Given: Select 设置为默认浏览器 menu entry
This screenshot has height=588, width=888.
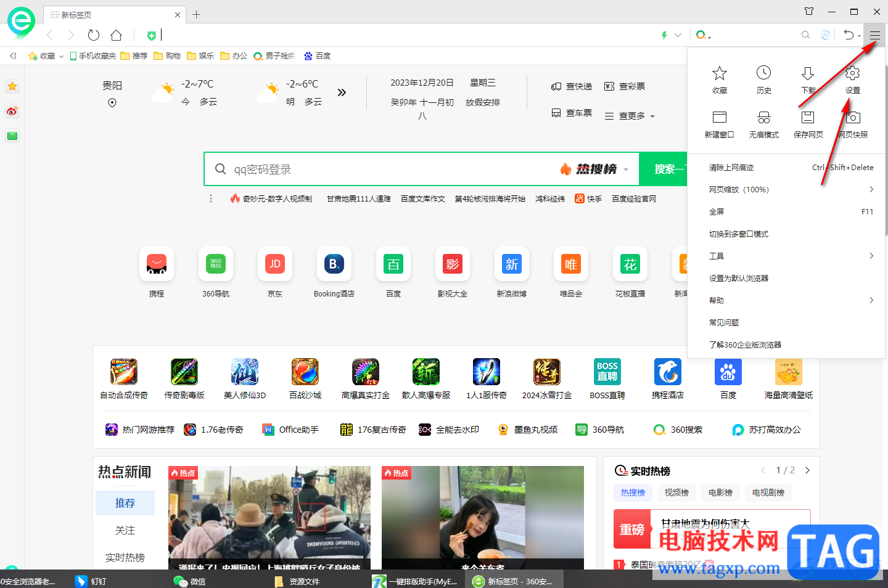Looking at the screenshot, I should 786,278.
